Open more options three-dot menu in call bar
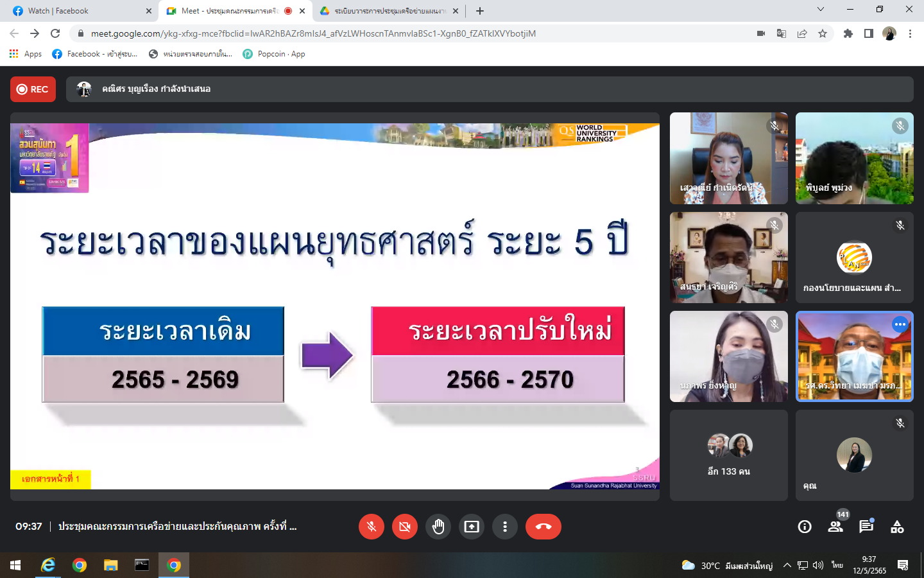Viewport: 924px width, 578px height. coord(505,527)
